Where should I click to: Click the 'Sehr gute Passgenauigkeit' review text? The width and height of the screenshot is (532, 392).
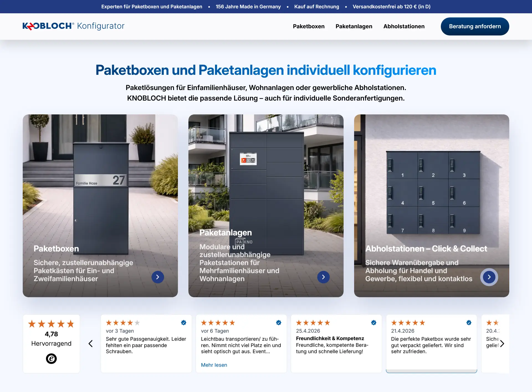(x=146, y=345)
